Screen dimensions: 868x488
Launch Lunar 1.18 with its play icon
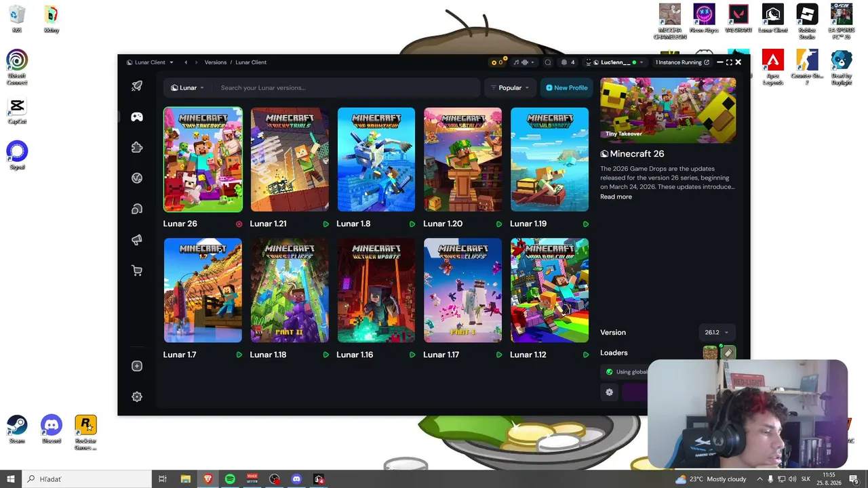click(326, 354)
